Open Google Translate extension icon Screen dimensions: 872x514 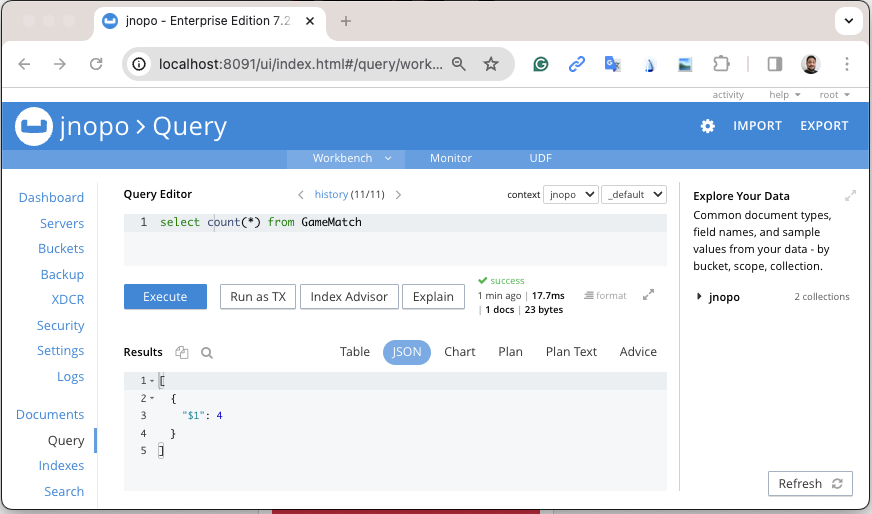point(612,65)
